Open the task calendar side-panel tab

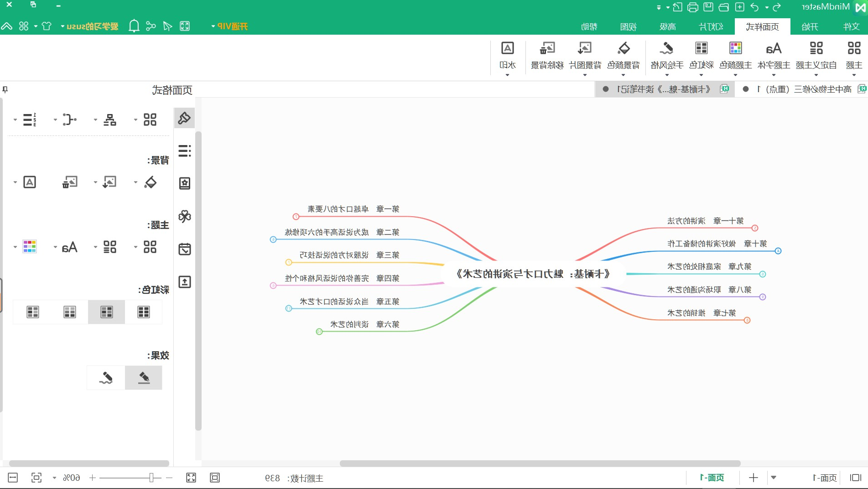[x=184, y=249]
